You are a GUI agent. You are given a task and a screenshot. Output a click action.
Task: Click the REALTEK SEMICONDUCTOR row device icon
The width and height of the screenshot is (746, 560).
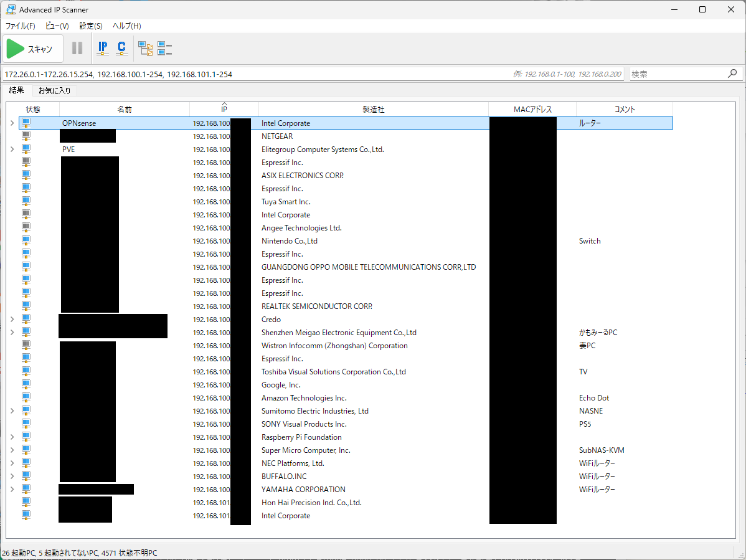[x=26, y=306]
